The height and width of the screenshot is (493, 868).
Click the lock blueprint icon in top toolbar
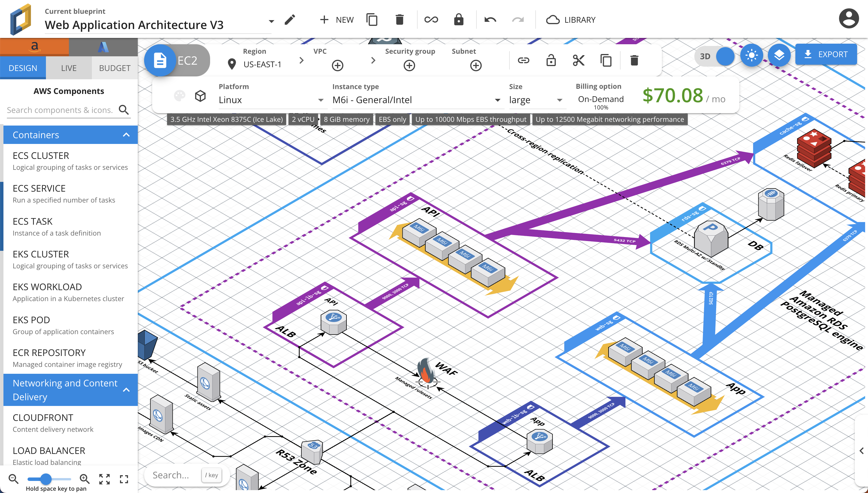tap(459, 20)
